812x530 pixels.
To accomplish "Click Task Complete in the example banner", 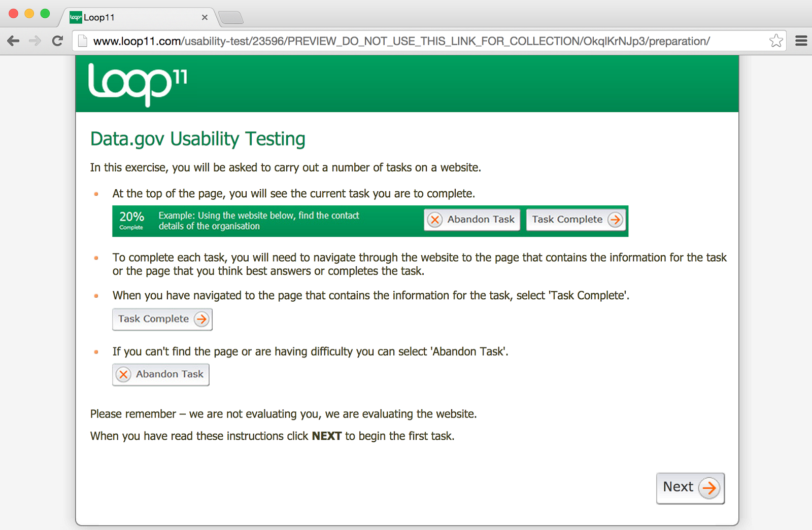I will (x=576, y=220).
